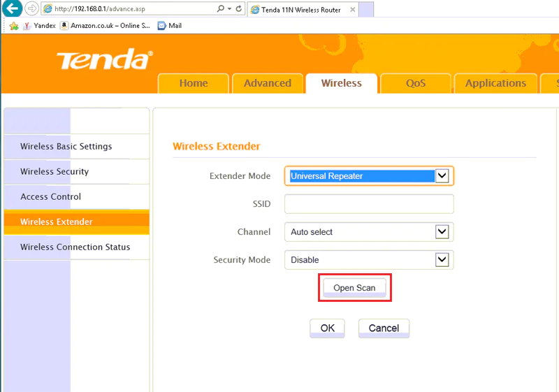559x392 pixels.
Task: Open the Mail bookmark
Action: click(x=170, y=26)
